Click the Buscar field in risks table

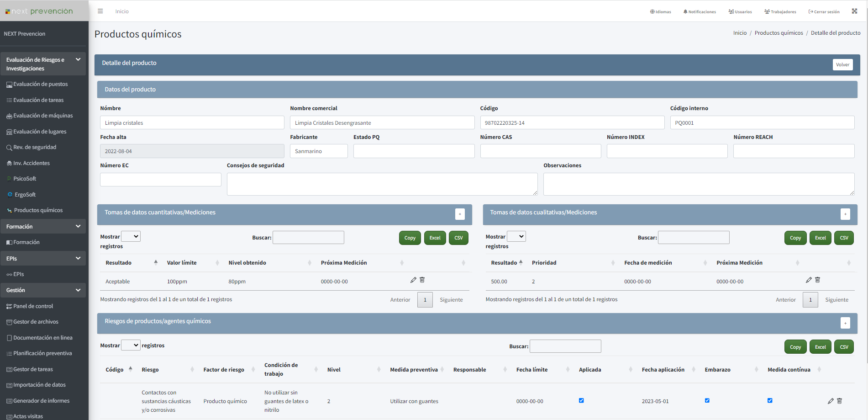pyautogui.click(x=565, y=346)
